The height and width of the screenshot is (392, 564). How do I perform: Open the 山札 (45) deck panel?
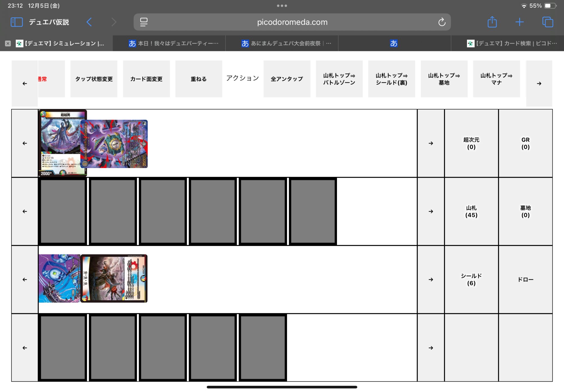[471, 212]
